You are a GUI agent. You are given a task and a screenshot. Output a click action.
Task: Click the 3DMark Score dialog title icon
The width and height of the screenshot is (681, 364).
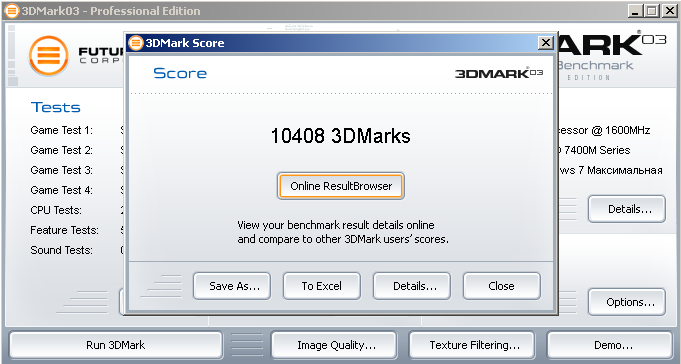tap(136, 43)
